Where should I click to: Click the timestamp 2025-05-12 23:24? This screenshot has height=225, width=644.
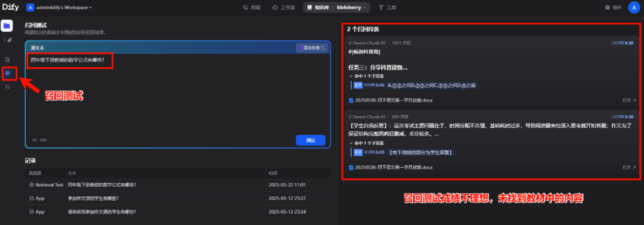(287, 212)
